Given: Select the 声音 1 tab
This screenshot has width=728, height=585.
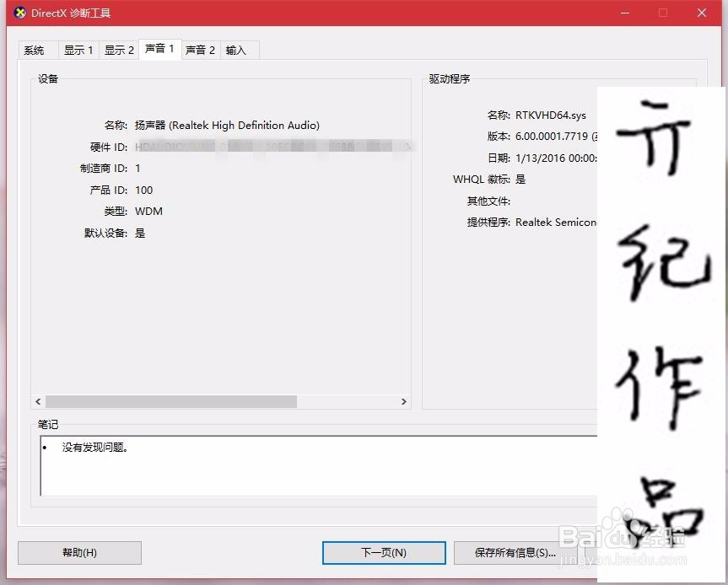Looking at the screenshot, I should click(159, 49).
